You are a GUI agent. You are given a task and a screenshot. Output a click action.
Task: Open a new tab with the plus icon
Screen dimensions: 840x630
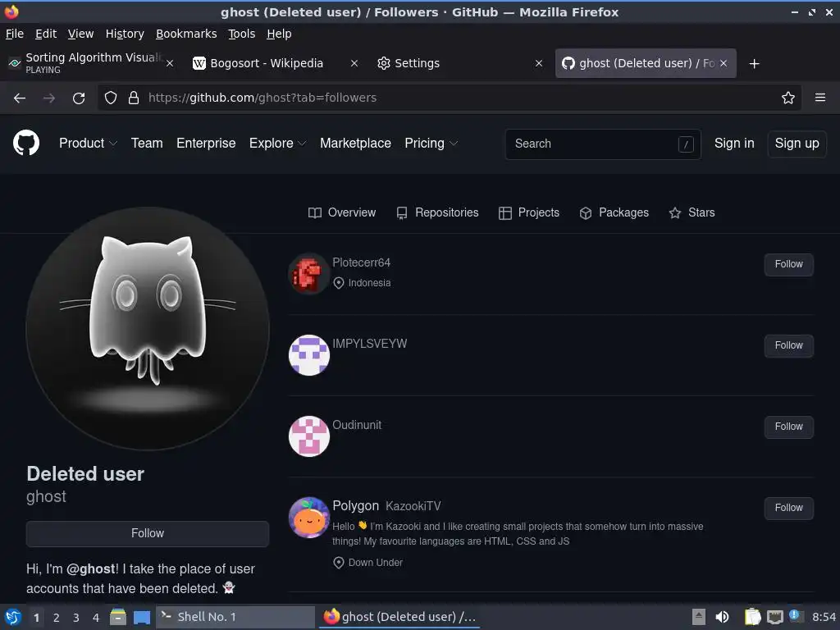755,64
